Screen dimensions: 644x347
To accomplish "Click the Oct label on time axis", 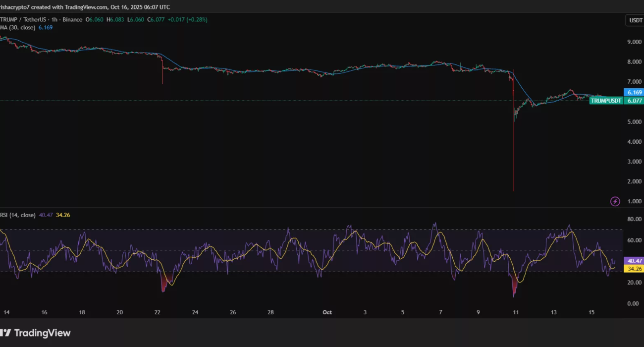I will coord(327,312).
